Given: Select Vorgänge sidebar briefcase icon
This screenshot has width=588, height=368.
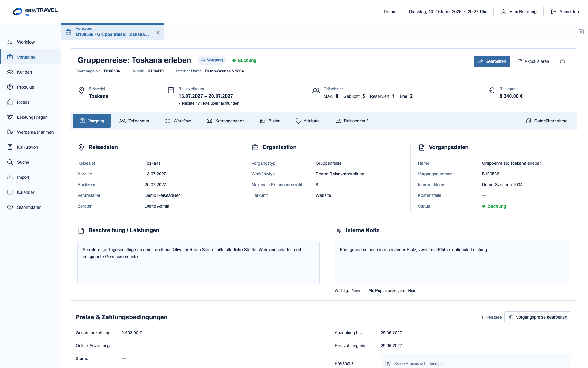Looking at the screenshot, I should coord(10,57).
